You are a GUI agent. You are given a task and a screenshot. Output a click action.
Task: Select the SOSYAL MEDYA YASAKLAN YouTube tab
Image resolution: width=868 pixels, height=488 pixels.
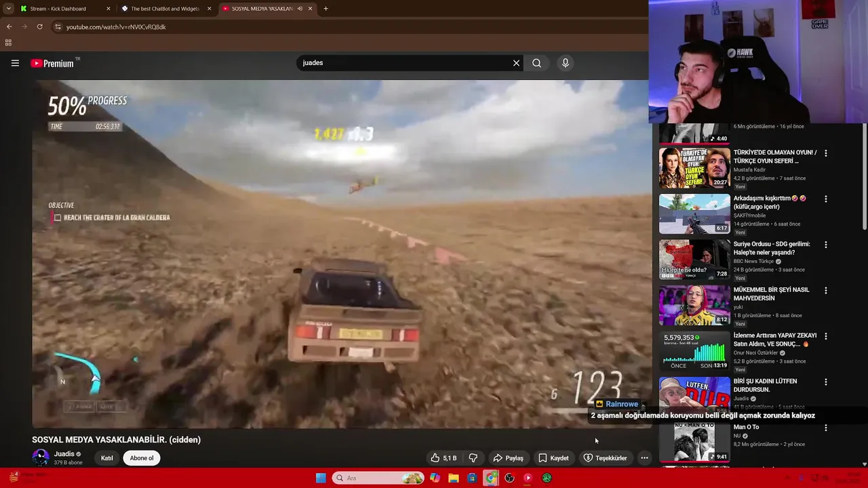point(261,9)
